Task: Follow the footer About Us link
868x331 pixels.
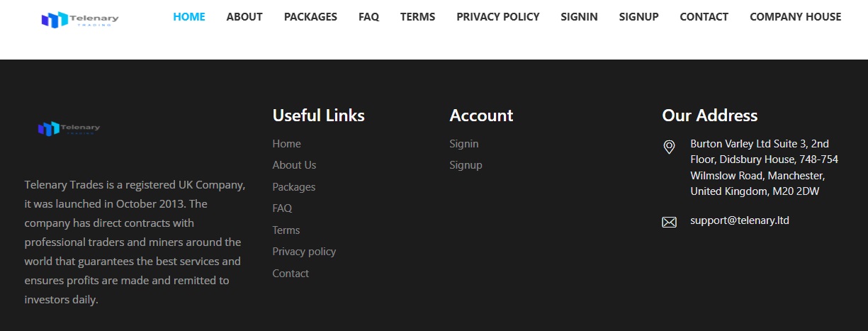Action: (294, 165)
